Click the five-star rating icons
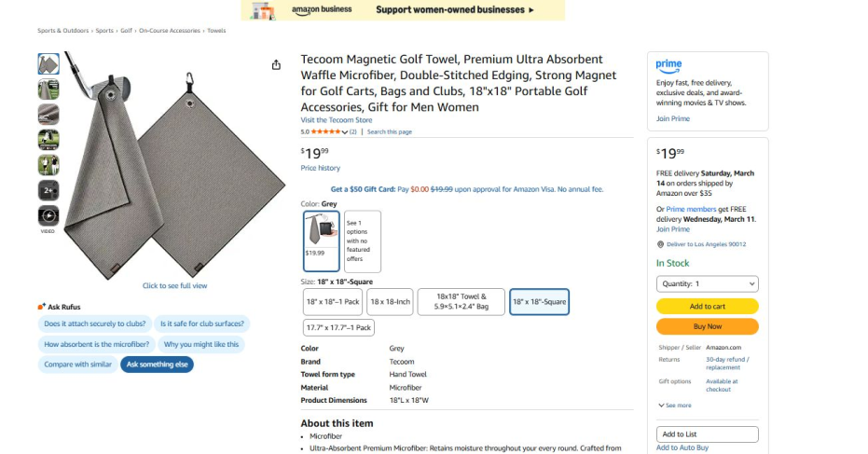This screenshot has height=454, width=868. pyautogui.click(x=325, y=131)
